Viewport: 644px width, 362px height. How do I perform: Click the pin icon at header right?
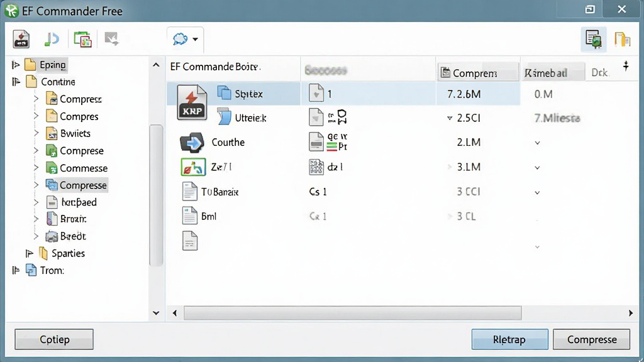(626, 65)
